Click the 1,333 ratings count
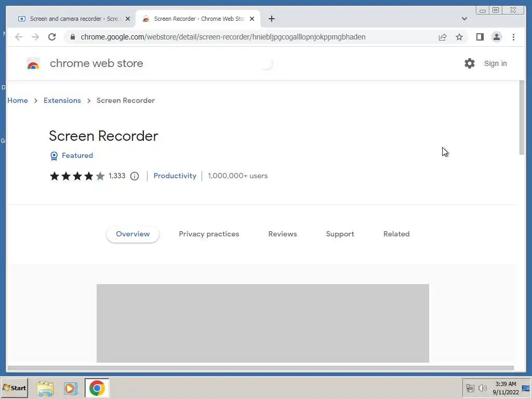Screen dimensions: 532x399 [x=117, y=176]
